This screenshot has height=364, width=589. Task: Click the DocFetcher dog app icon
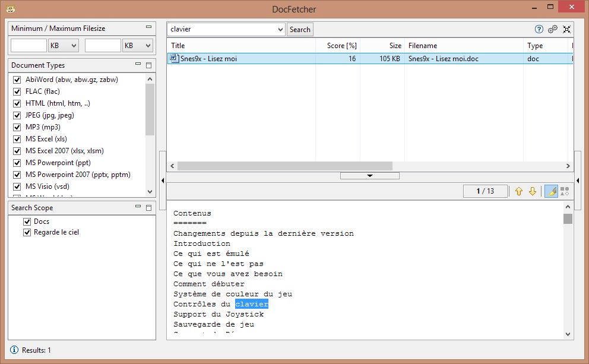11,9
